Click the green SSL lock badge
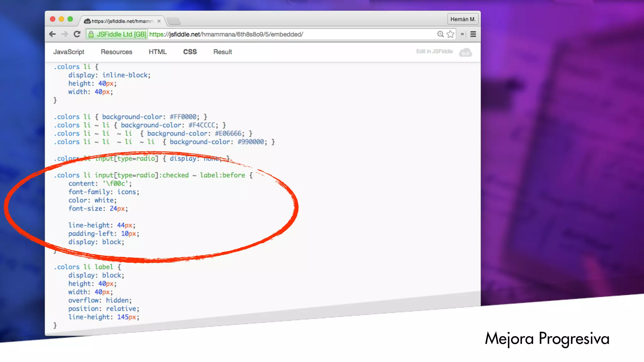Screen dimensions: 644x362 [117, 34]
